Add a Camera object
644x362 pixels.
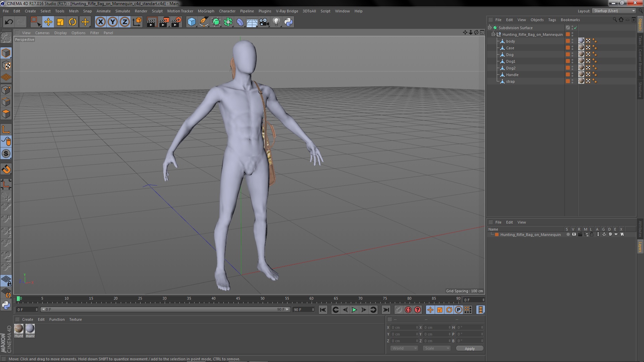point(264,22)
